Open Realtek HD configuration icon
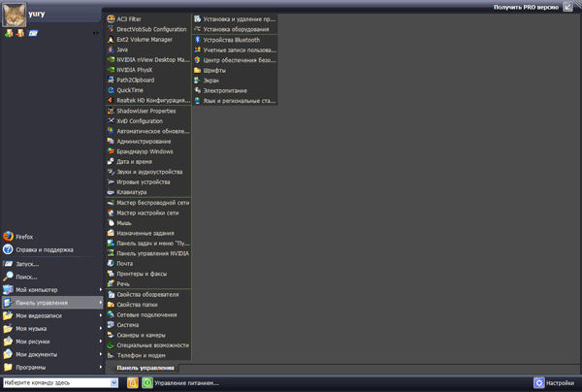Image resolution: width=582 pixels, height=392 pixels. [x=111, y=100]
